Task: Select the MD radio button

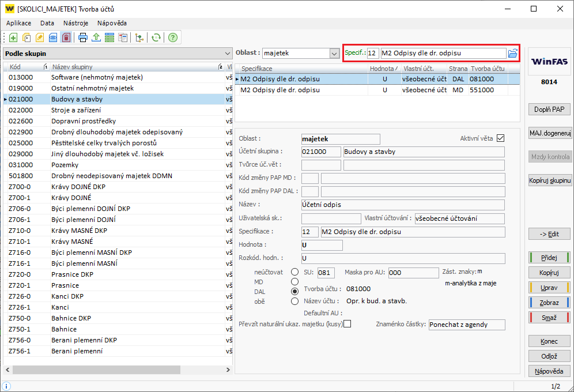Action: click(x=294, y=282)
